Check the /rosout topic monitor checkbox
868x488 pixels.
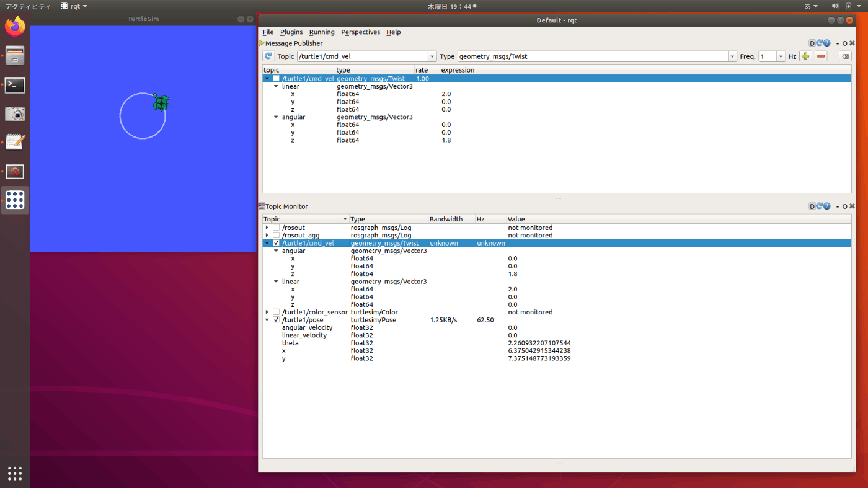coord(277,228)
